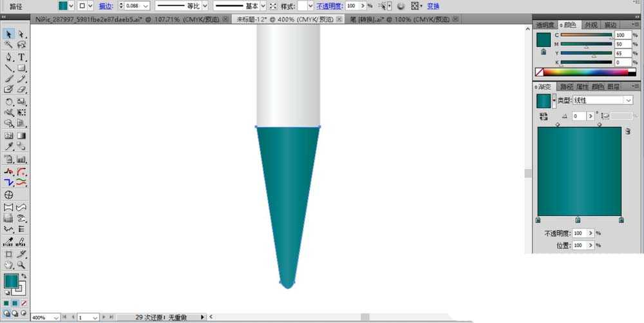
Task: Swap fill and stroke arrows
Action: 24,276
